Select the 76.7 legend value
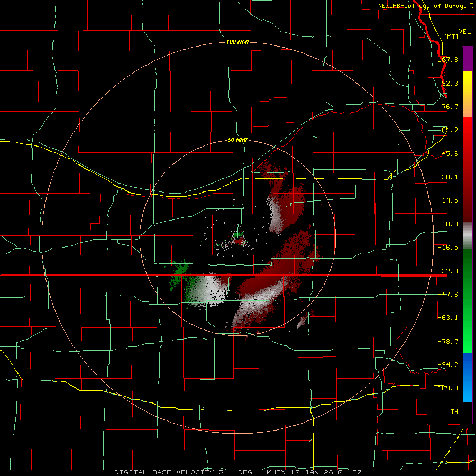 click(x=450, y=106)
